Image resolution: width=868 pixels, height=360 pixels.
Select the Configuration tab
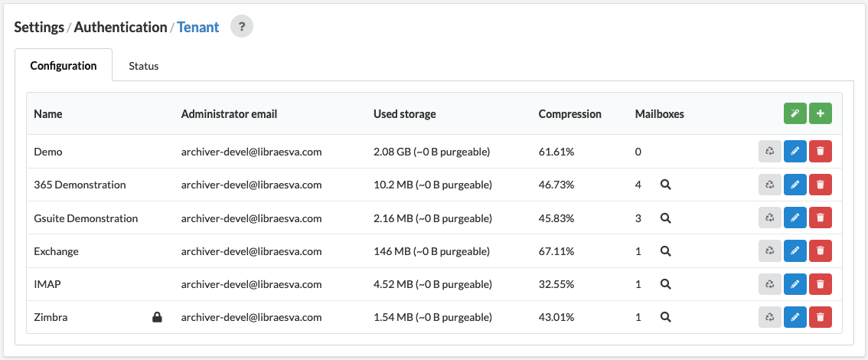[x=64, y=65]
